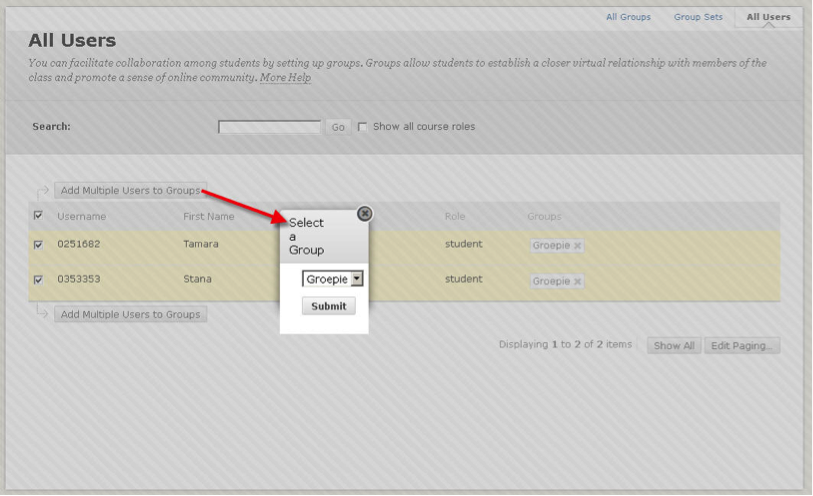Sort by the Username column header
The image size is (813, 496).
tap(81, 216)
